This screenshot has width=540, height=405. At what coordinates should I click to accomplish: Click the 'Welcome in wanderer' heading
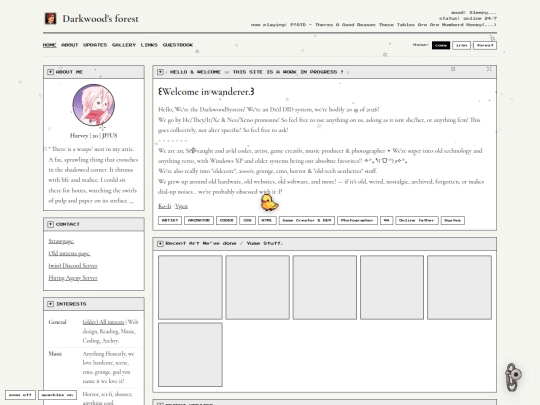(206, 92)
